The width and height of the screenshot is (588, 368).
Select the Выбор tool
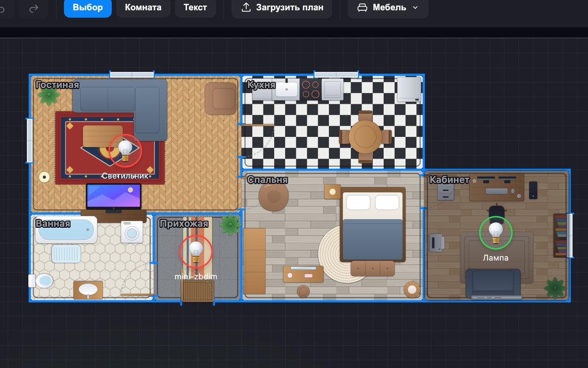click(x=88, y=7)
